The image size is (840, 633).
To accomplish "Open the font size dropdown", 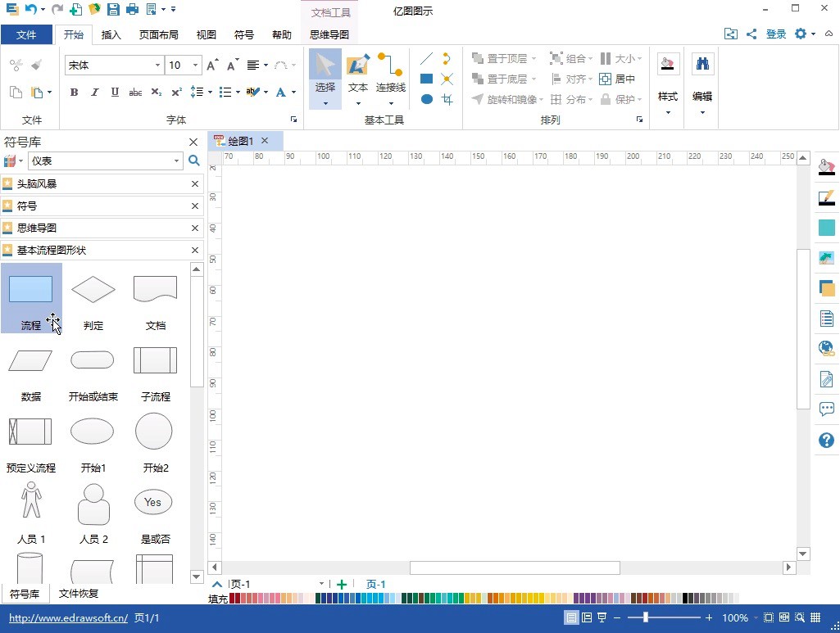I will [195, 66].
